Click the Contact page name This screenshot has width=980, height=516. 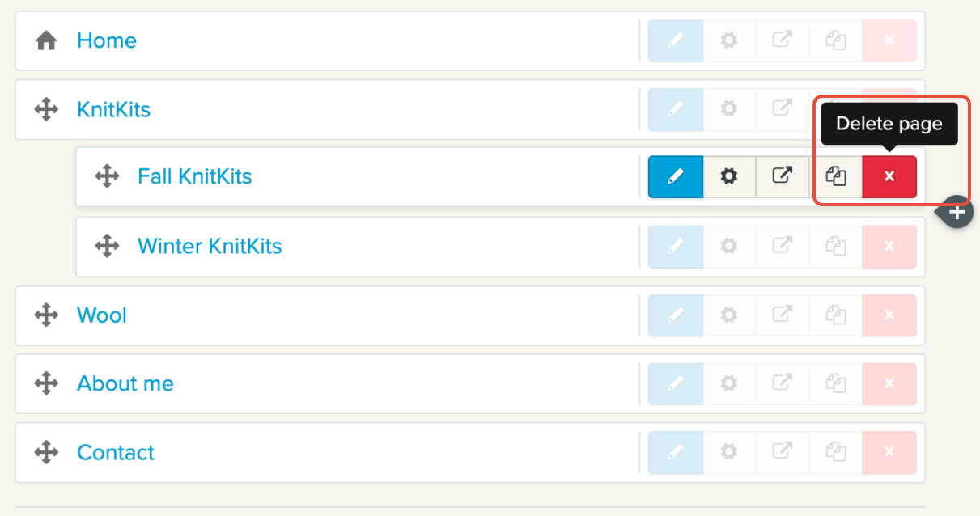pyautogui.click(x=116, y=452)
